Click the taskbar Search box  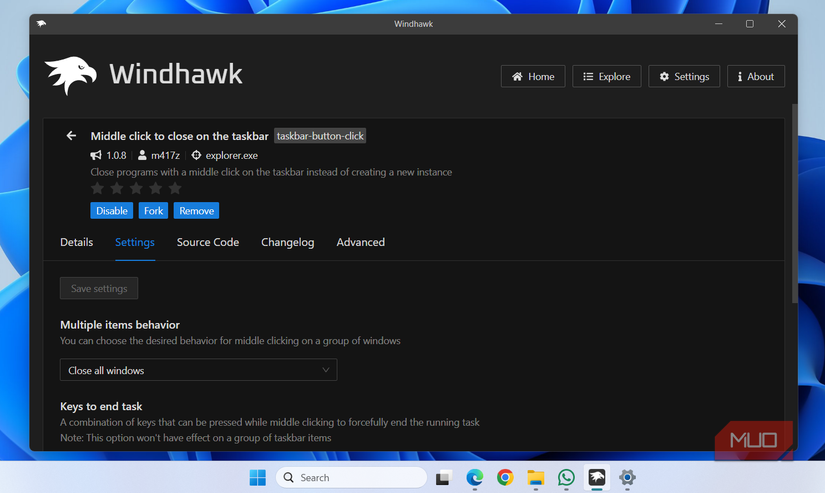[x=351, y=478]
